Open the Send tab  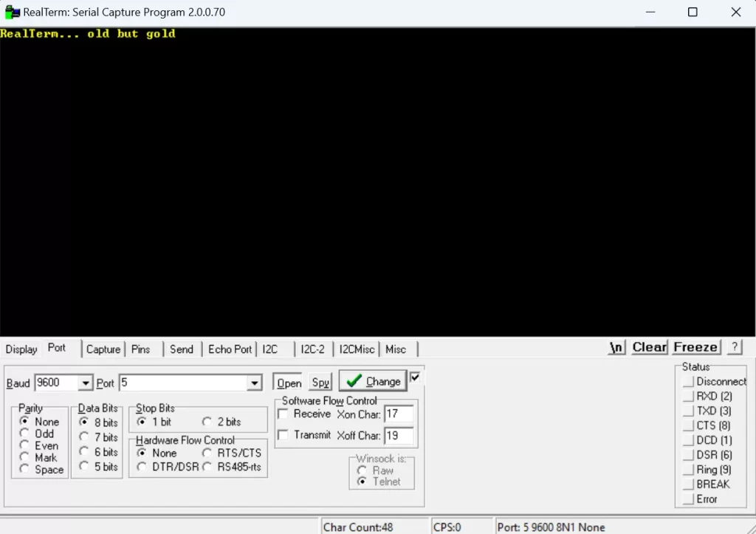[182, 349]
